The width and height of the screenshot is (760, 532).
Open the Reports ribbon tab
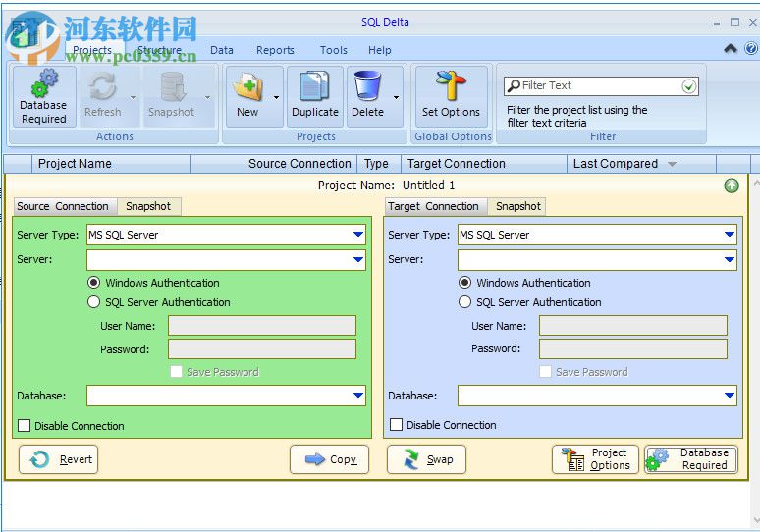[x=275, y=50]
